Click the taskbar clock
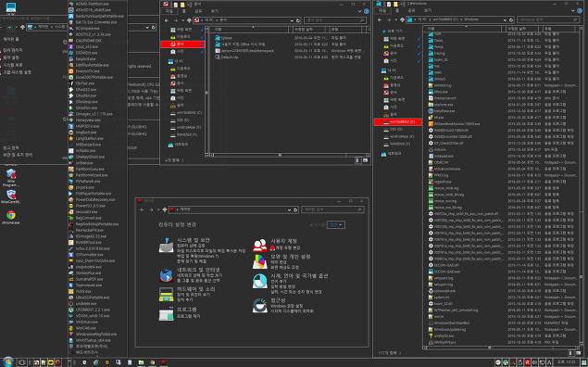The image size is (588, 367). tap(567, 362)
